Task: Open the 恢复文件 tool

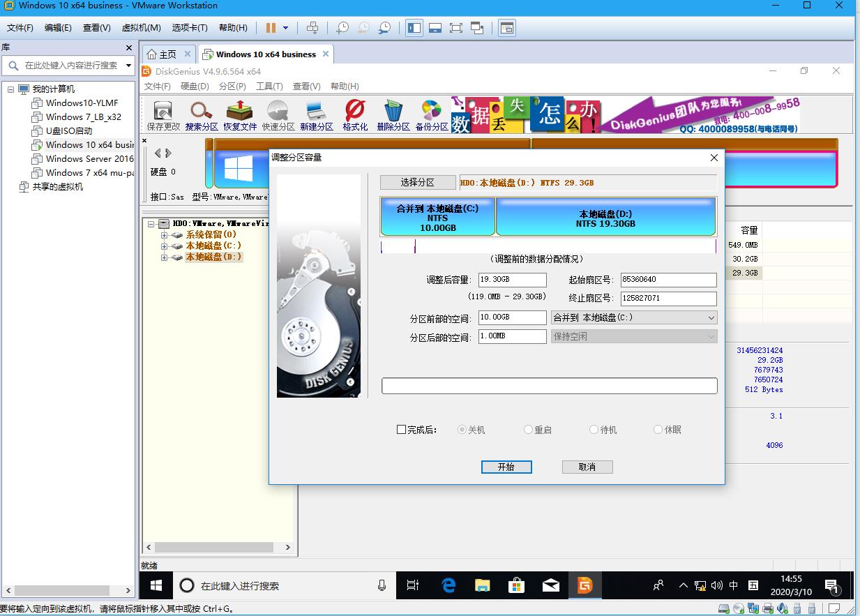Action: tap(239, 115)
